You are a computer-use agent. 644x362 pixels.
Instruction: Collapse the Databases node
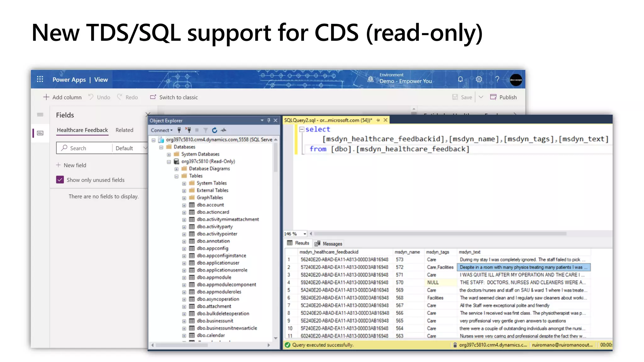coord(161,147)
